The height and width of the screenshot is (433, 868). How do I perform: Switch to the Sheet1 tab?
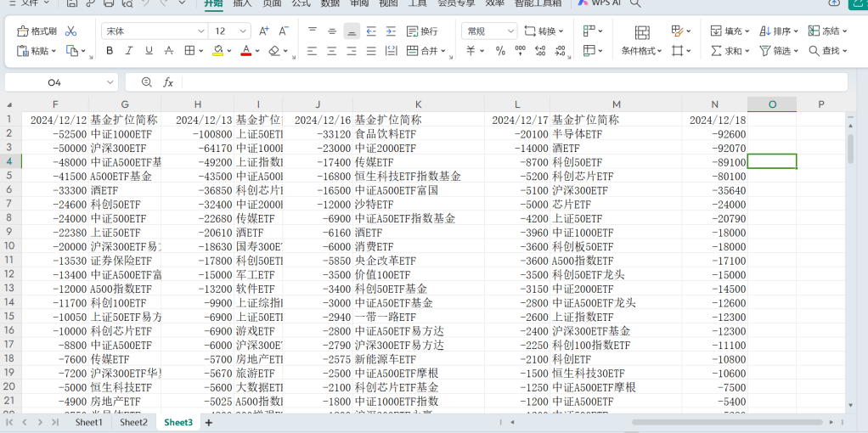(x=88, y=422)
